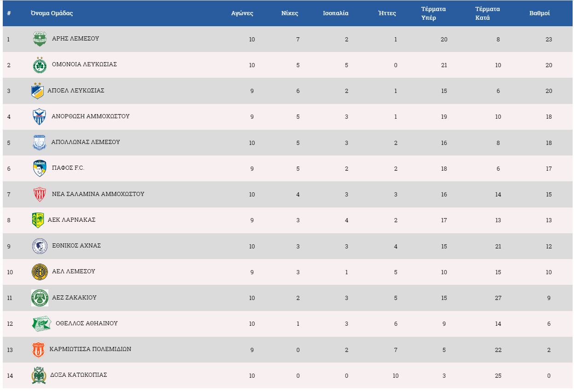Click the ΔΟΞΑ ΚΑΤΩΚΟΠΙΑΣ eagle crest
574x392 pixels.
39,375
